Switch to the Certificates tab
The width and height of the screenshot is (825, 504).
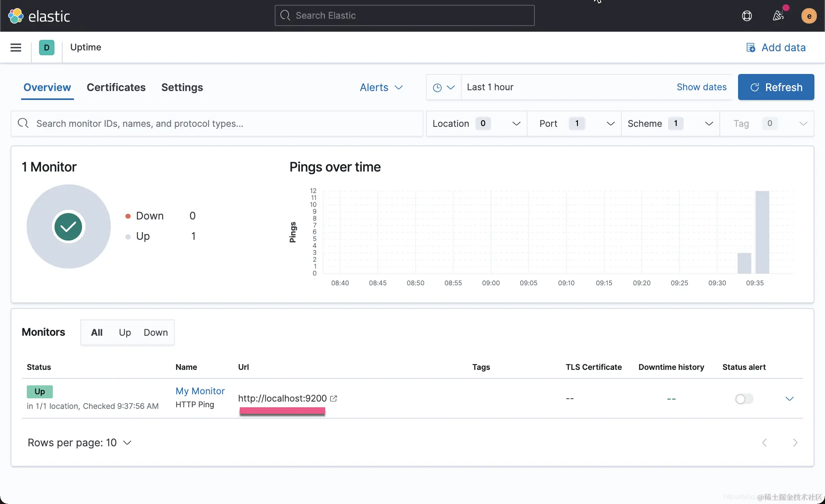(116, 87)
